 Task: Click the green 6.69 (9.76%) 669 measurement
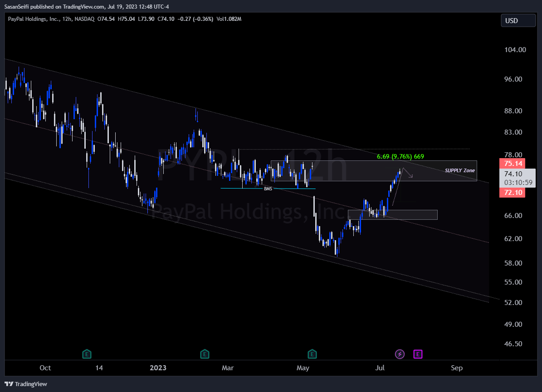400,156
